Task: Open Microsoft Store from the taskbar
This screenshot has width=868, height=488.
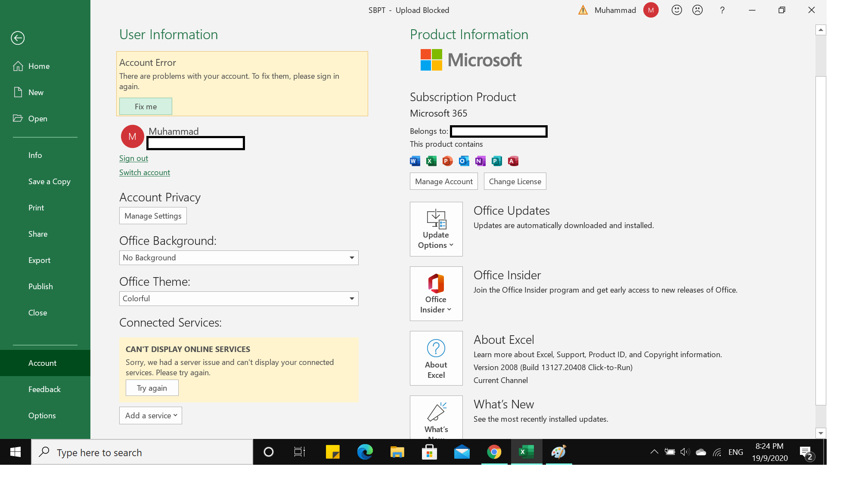Action: [x=429, y=452]
